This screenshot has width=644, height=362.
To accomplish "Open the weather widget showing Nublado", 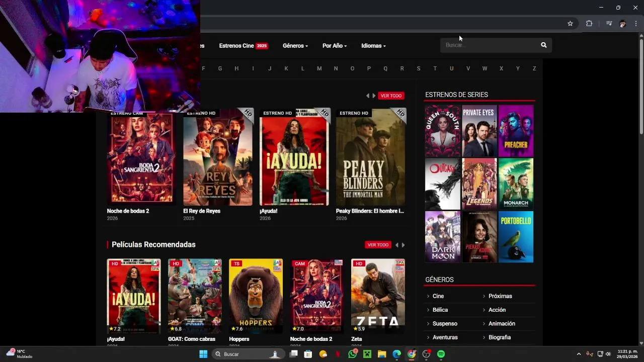I will 19,354.
